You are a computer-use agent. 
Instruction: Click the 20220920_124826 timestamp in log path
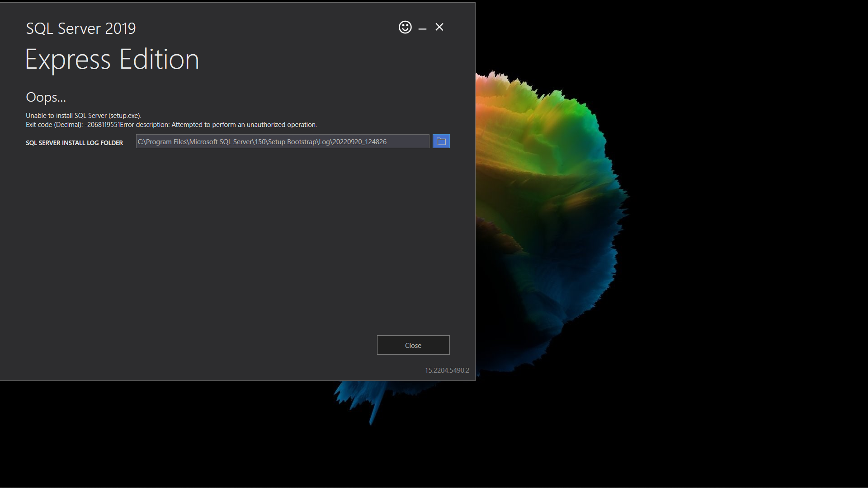tap(359, 142)
